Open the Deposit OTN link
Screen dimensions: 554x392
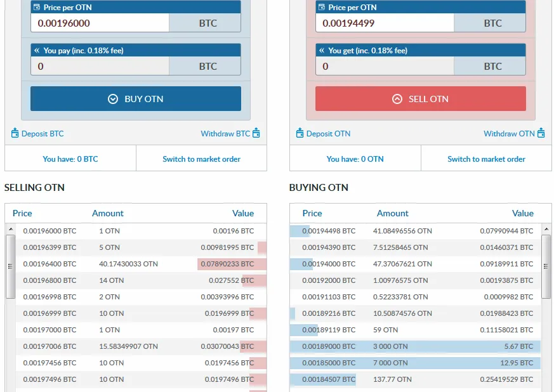[328, 133]
